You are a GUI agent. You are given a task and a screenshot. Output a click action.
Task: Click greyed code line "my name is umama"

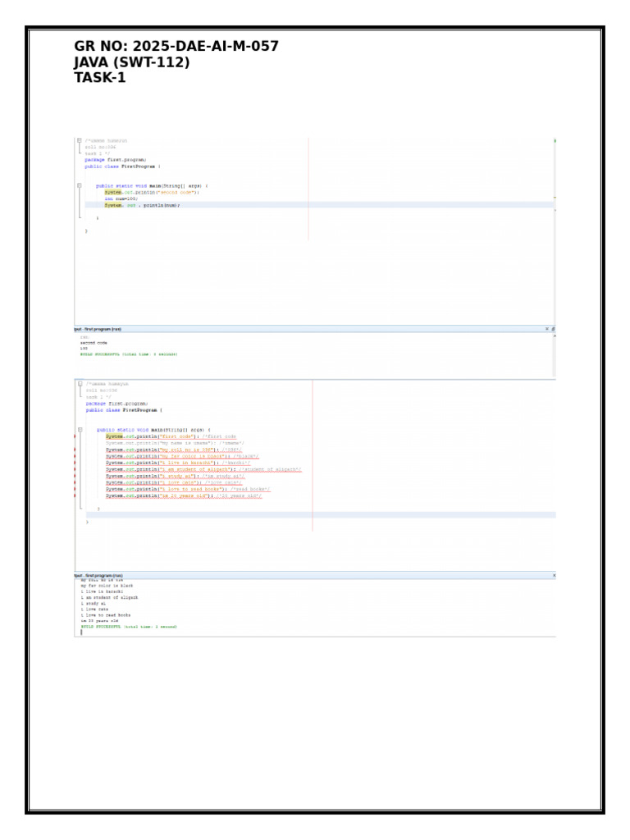pos(175,443)
